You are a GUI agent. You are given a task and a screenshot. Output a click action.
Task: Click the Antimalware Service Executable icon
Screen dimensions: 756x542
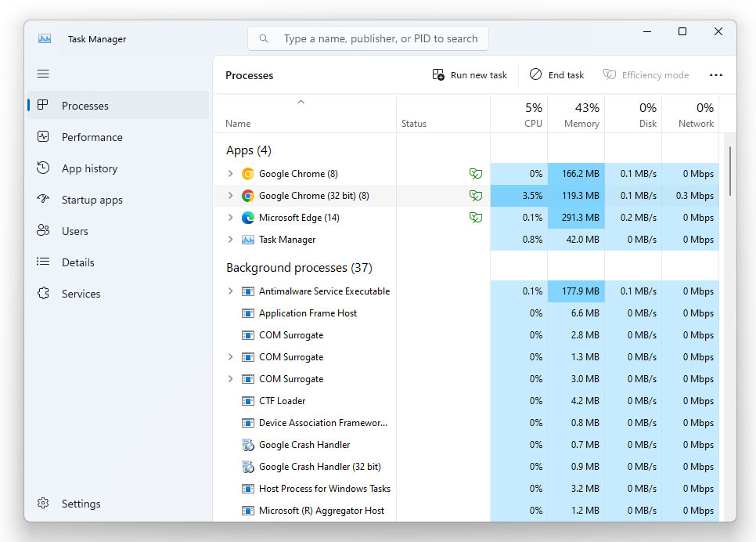tap(248, 291)
